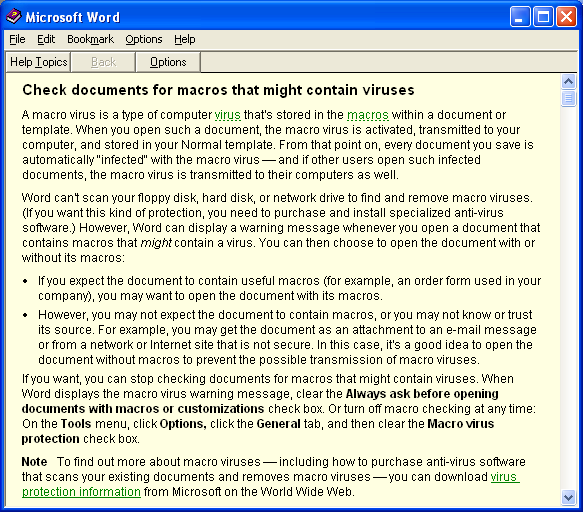Image resolution: width=583 pixels, height=512 pixels.
Task: Open the Bookmark menu
Action: (90, 39)
